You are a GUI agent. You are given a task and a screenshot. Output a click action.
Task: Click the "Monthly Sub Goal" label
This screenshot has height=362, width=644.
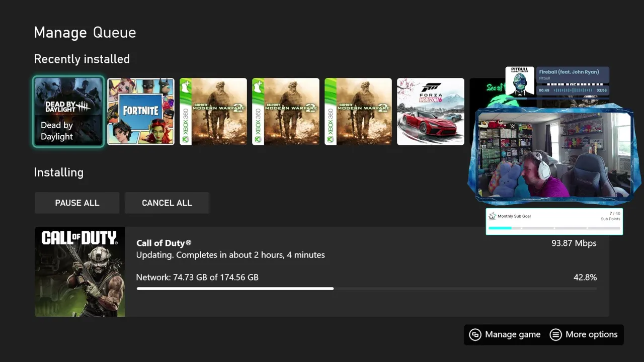514,216
